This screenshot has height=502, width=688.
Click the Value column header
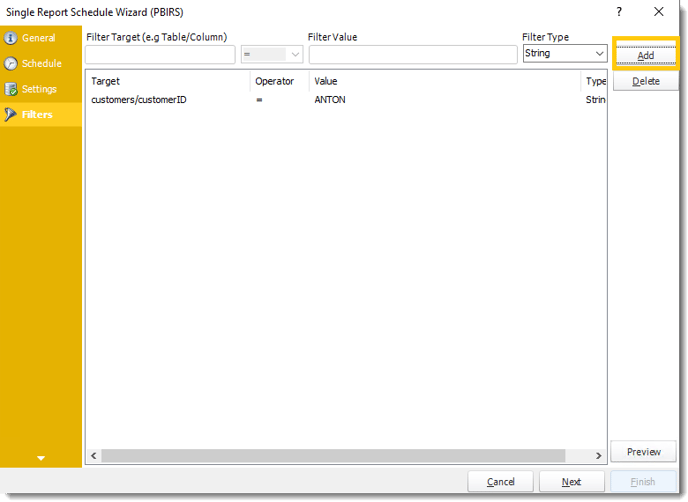[x=444, y=81]
